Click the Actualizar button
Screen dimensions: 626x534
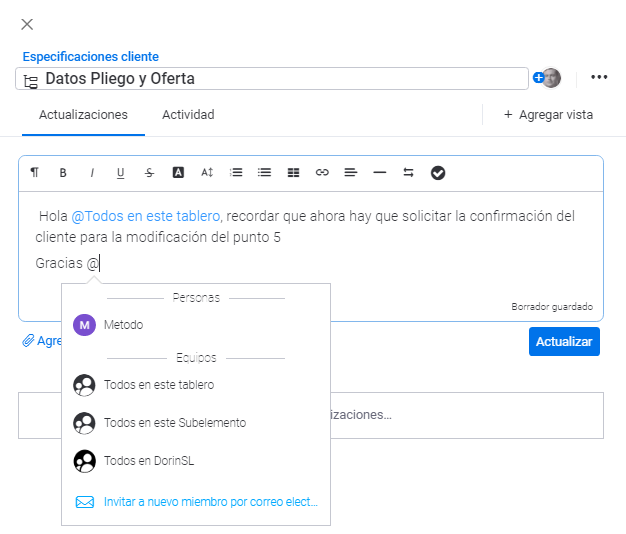564,341
